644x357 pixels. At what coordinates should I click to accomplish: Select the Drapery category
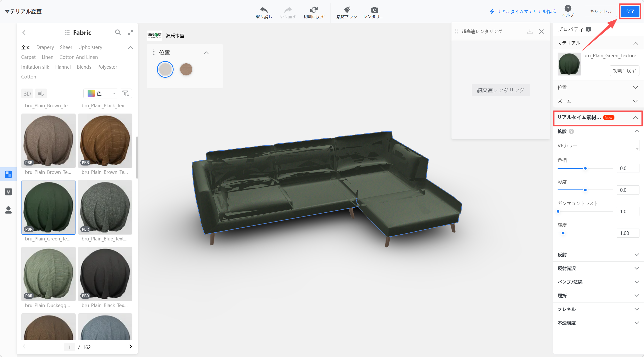point(45,47)
